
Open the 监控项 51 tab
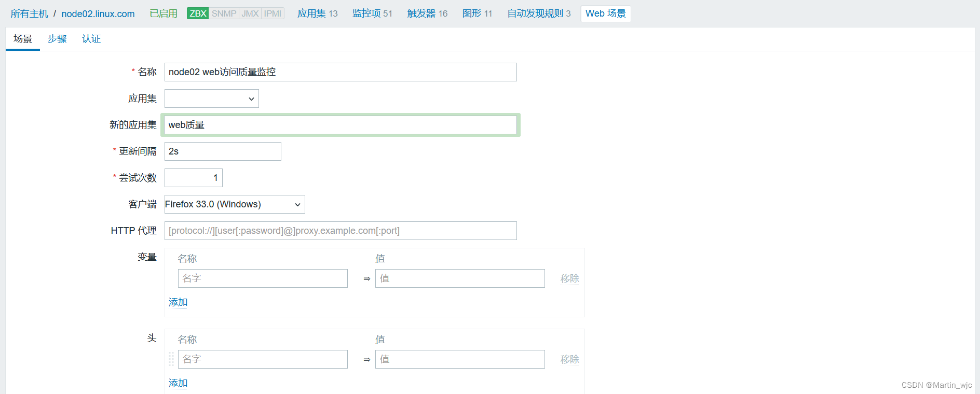[x=372, y=13]
